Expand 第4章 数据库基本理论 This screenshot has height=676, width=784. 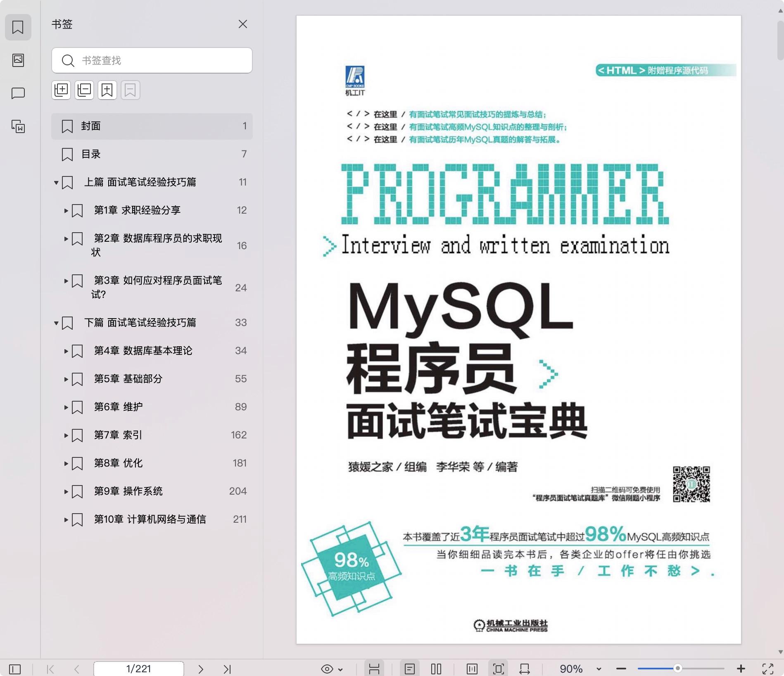66,351
